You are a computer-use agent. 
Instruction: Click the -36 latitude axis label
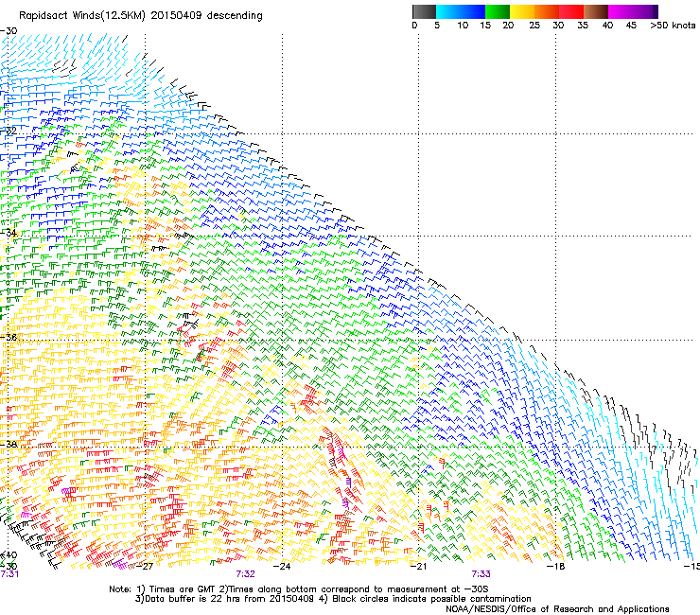pos(9,337)
